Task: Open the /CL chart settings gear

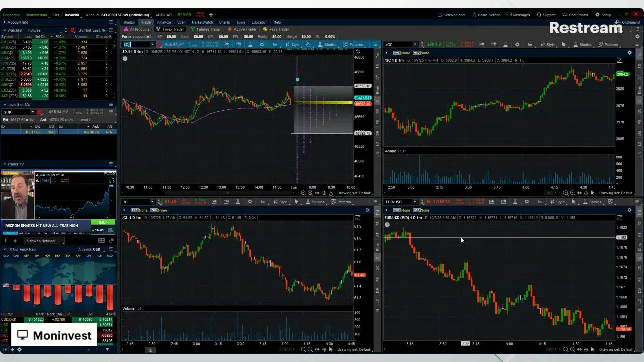Action: coord(250,202)
